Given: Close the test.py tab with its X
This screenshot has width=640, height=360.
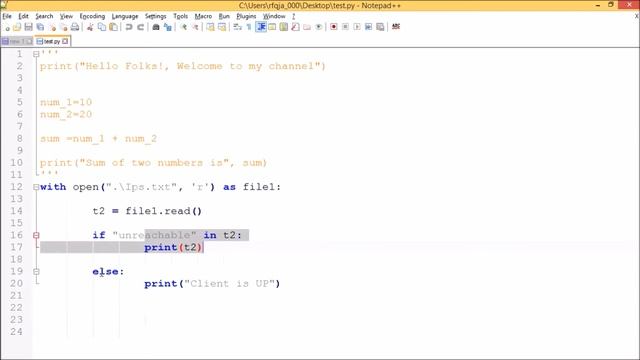Looking at the screenshot, I should click(65, 41).
